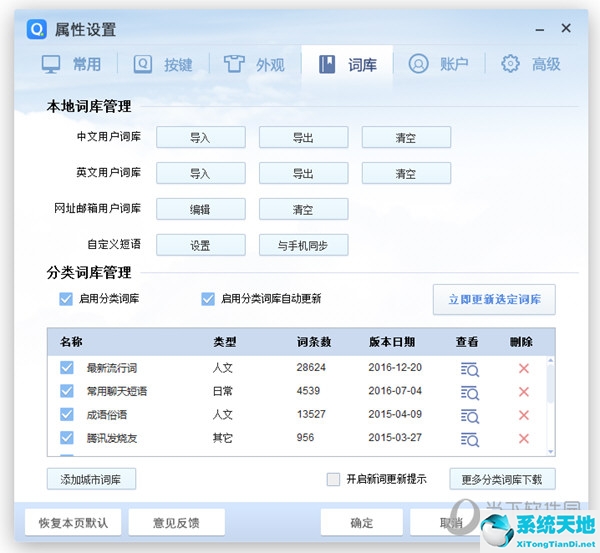The height and width of the screenshot is (553, 600).
Task: Open the 常用 general settings tab
Action: coord(72,64)
